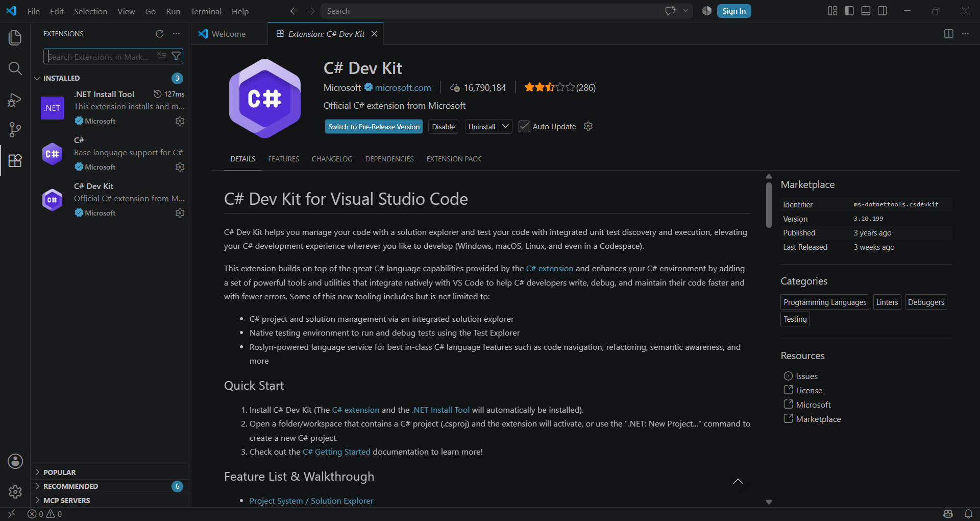The width and height of the screenshot is (980, 521).
Task: Toggle secondary side bar visibility
Action: click(x=883, y=11)
